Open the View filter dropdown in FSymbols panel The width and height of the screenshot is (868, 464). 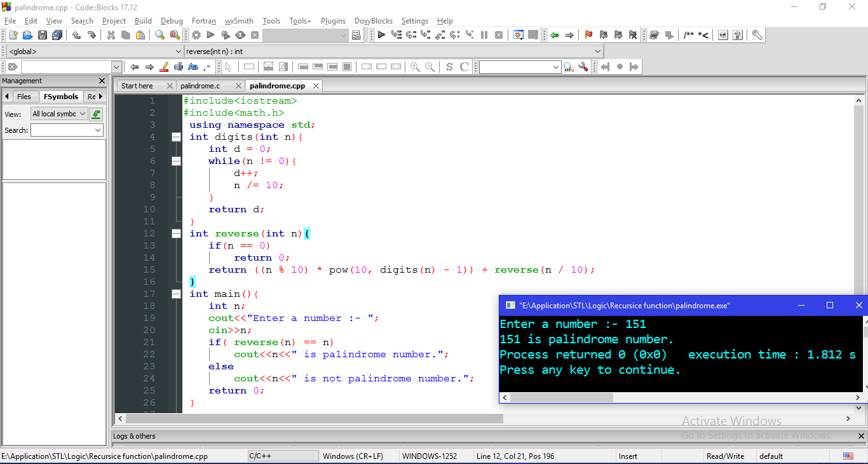point(58,113)
